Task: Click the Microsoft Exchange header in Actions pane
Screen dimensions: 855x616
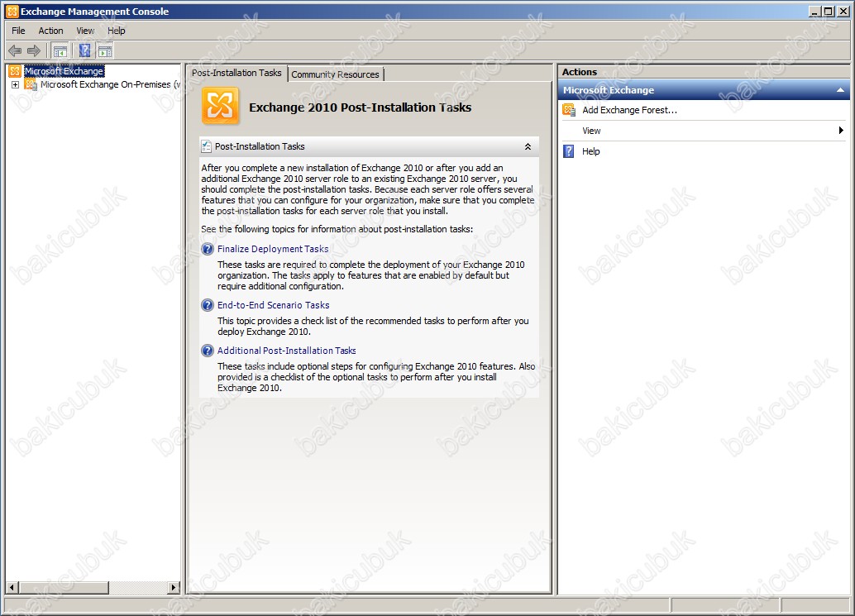Action: tap(609, 90)
